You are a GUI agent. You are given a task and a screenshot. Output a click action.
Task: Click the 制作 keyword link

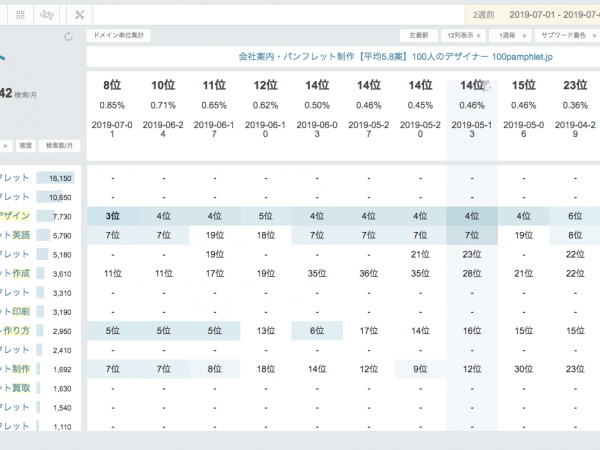(21, 369)
